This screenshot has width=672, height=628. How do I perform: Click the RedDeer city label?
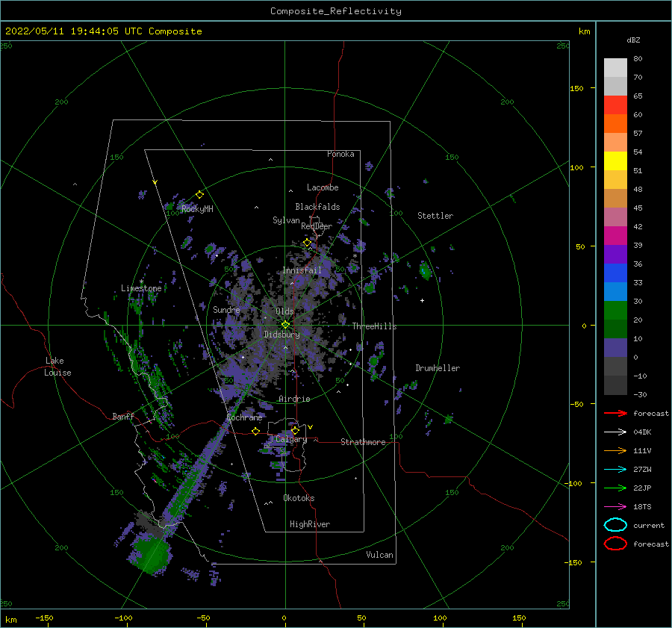pos(317,226)
